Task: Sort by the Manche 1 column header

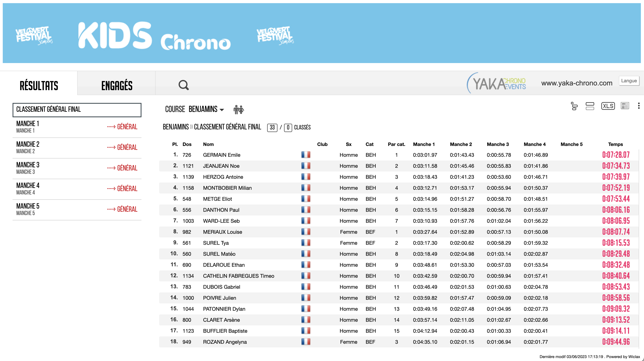Action: [x=424, y=144]
